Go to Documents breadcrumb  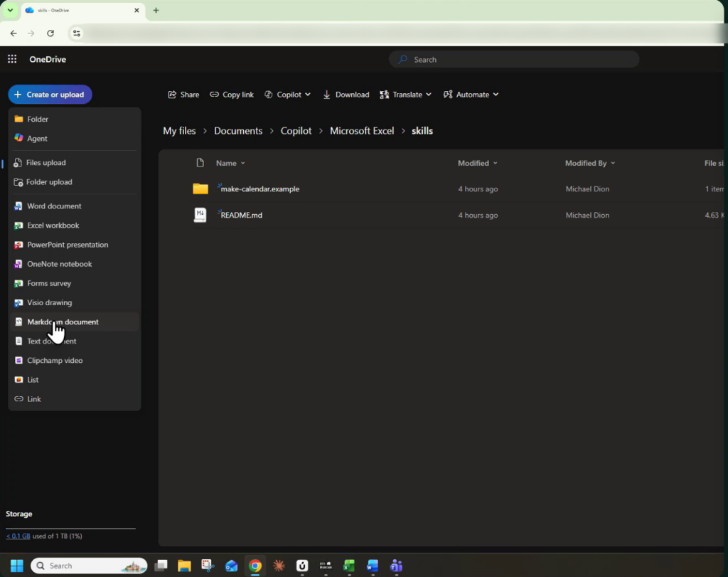pyautogui.click(x=238, y=131)
